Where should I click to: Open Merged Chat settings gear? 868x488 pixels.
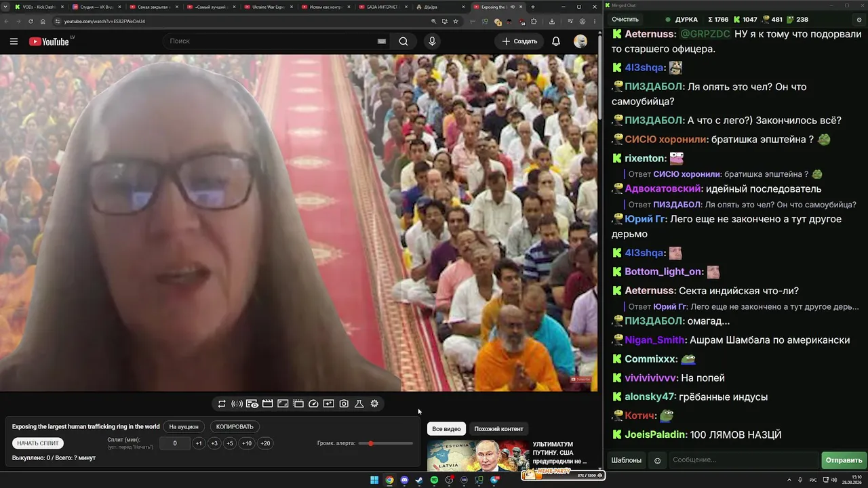[859, 20]
